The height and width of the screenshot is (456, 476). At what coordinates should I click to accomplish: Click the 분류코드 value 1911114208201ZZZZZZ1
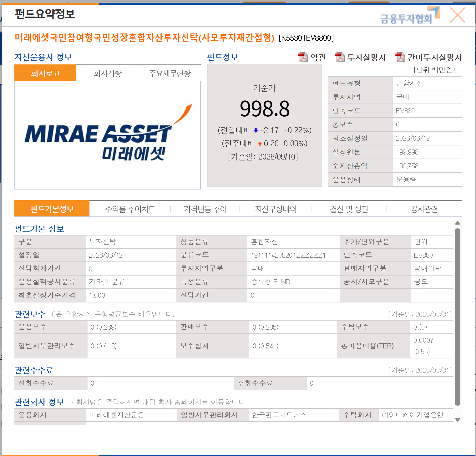288,256
